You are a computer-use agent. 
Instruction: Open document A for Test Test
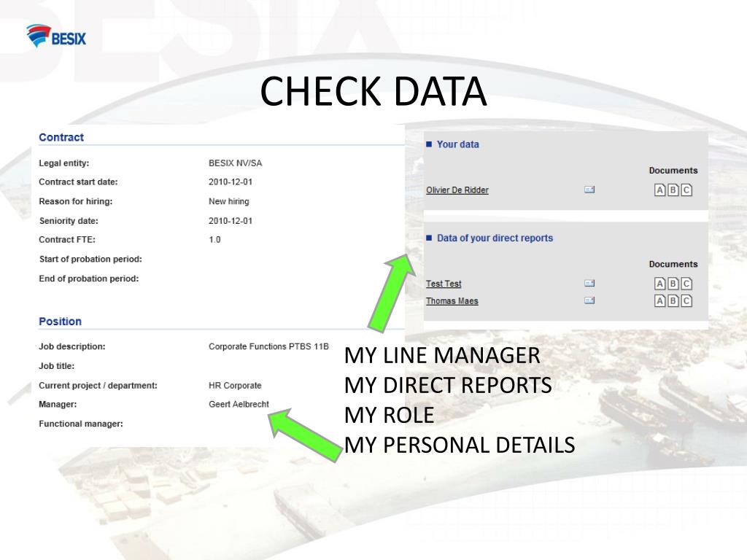click(x=659, y=284)
